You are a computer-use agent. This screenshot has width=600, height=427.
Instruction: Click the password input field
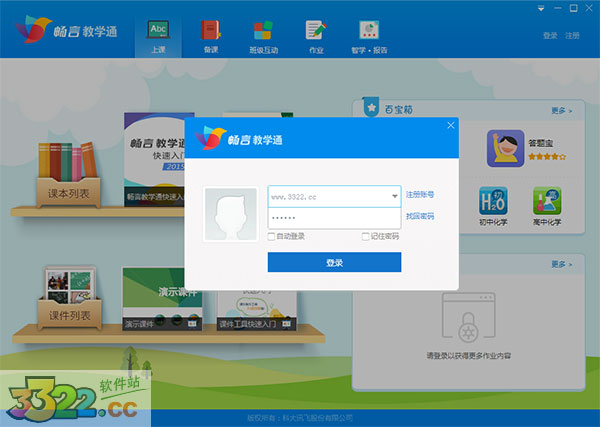[334, 218]
